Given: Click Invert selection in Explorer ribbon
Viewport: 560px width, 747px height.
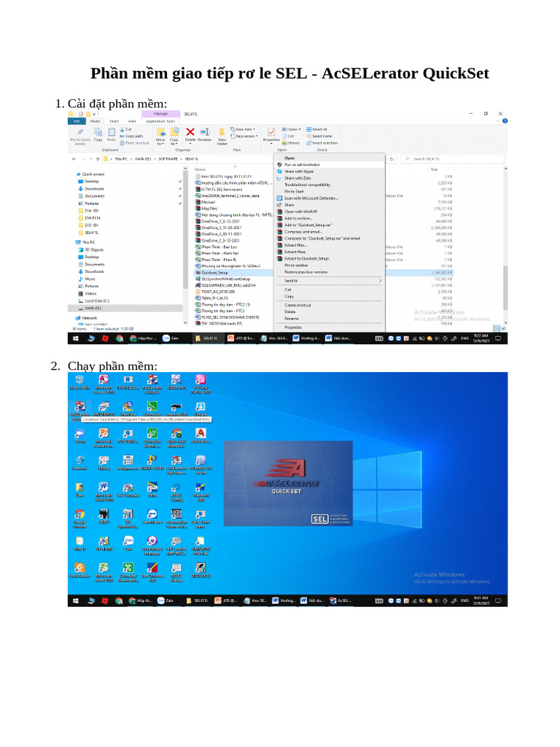Looking at the screenshot, I should coord(322,143).
